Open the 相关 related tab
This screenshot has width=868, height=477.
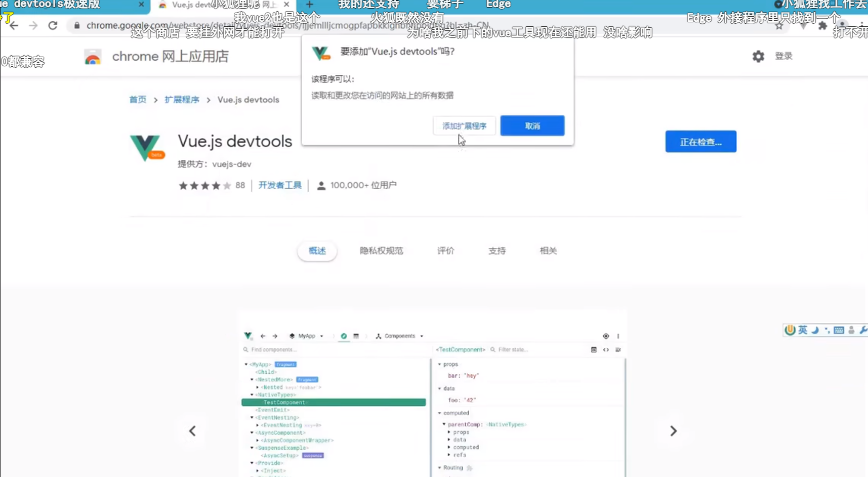click(548, 251)
